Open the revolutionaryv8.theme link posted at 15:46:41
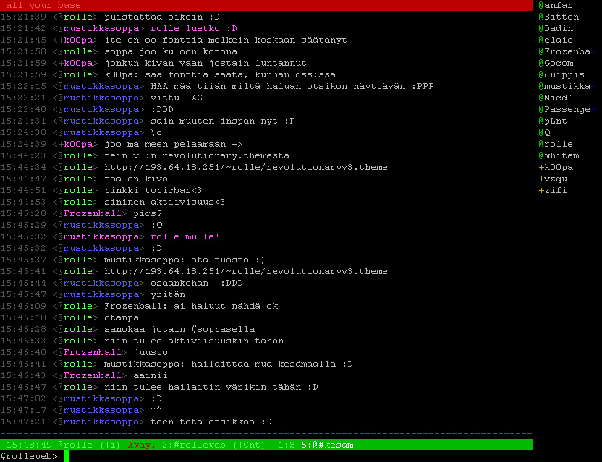602x462 pixels. click(x=246, y=272)
